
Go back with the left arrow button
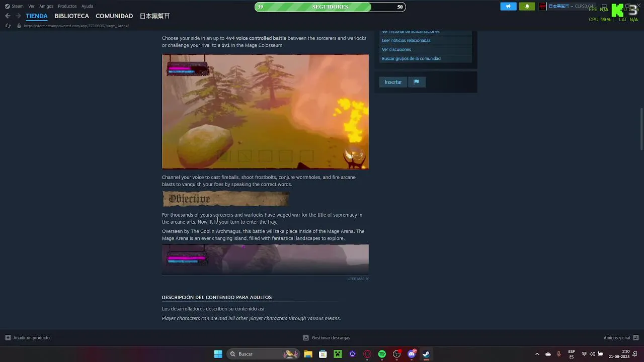[8, 16]
